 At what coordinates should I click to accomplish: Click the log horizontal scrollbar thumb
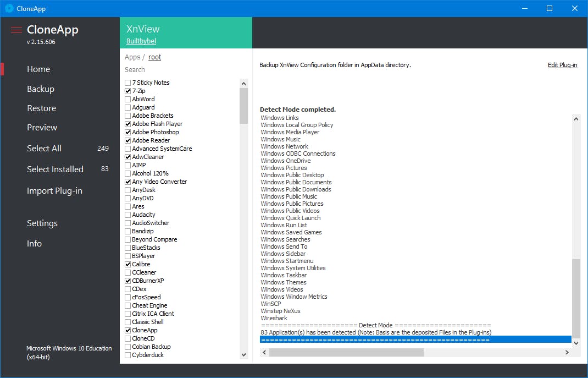[x=346, y=353]
